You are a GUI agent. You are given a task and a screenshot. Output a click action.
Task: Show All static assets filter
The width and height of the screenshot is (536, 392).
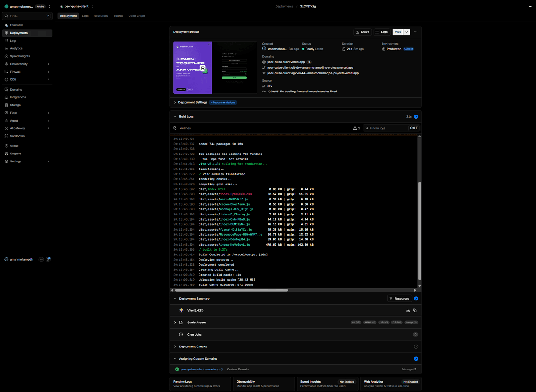[x=356, y=323]
